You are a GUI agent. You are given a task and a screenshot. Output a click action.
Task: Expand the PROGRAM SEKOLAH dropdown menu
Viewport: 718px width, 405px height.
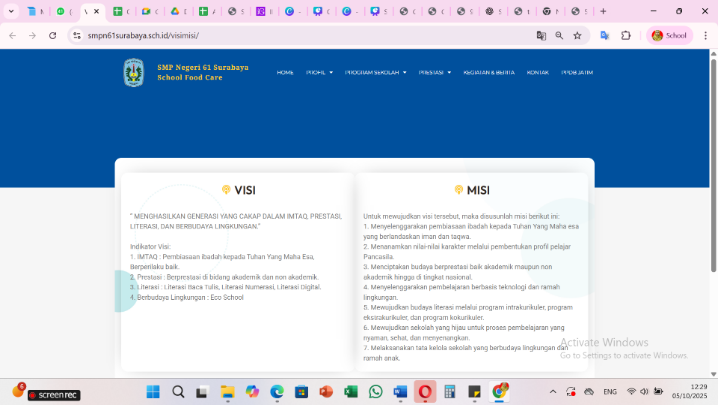click(x=375, y=73)
